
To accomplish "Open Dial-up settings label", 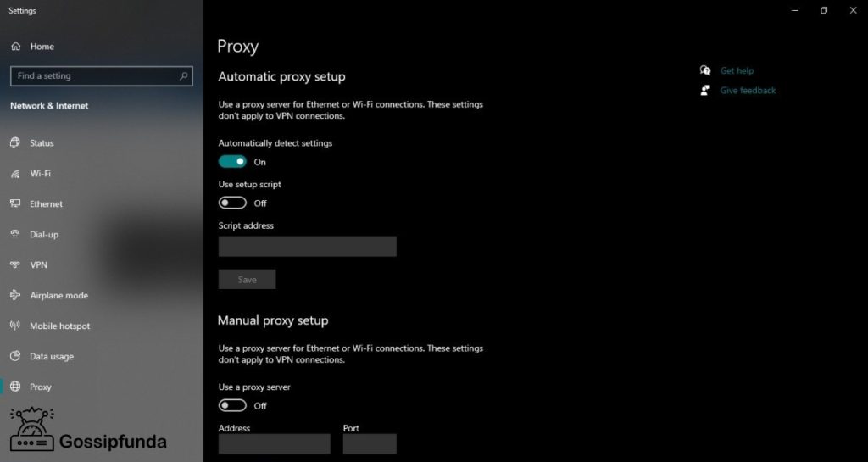I will (x=44, y=235).
